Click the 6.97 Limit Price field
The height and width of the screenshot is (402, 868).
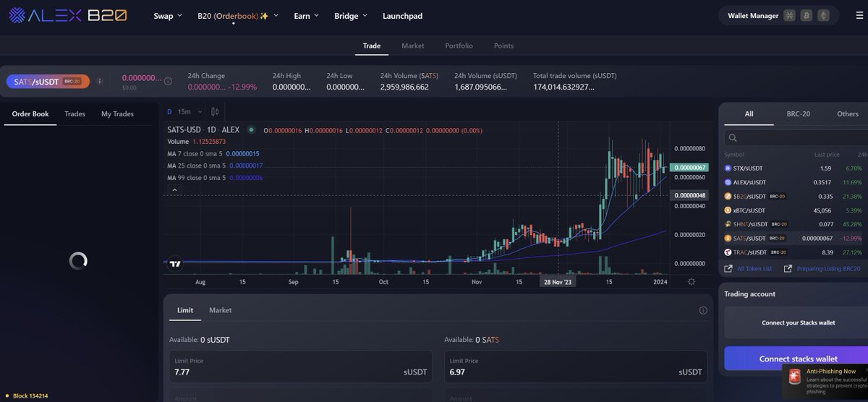click(576, 367)
